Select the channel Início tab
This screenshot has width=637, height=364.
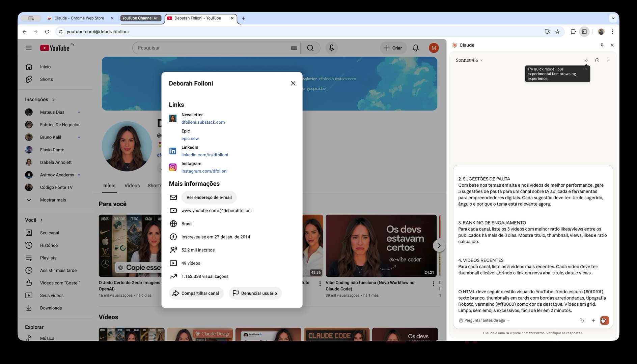109,186
